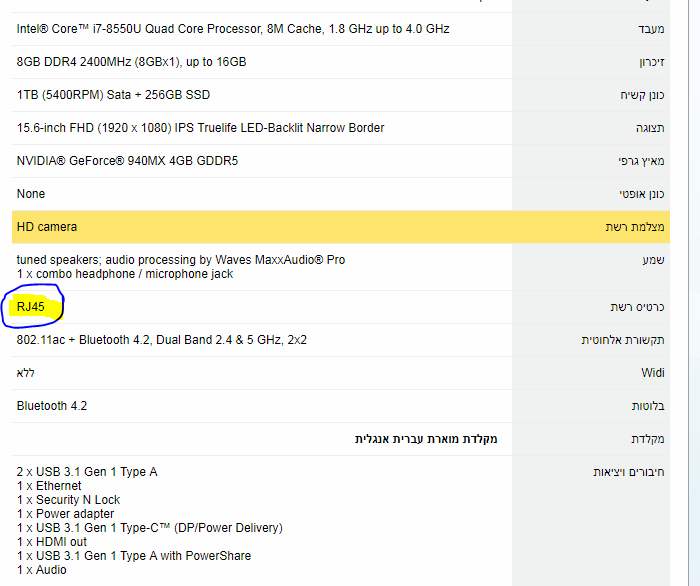
Task: Click the USB Type A with PowerShare line
Action: 134,556
